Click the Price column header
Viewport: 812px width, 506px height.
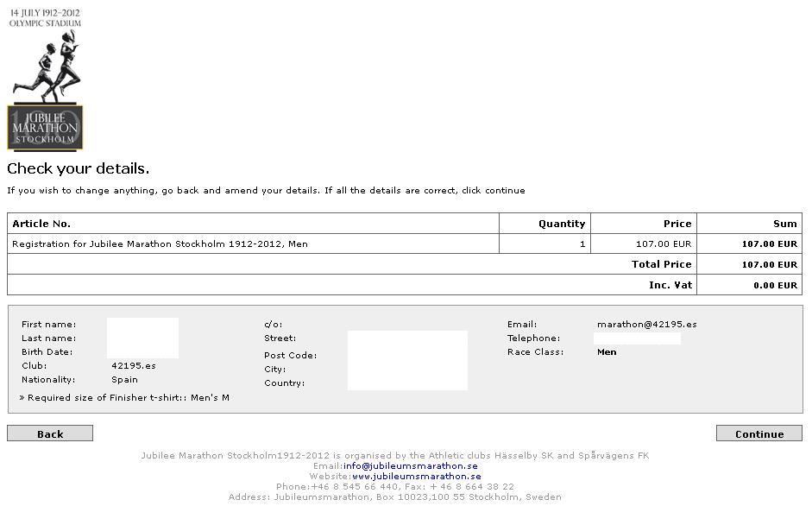tap(677, 224)
